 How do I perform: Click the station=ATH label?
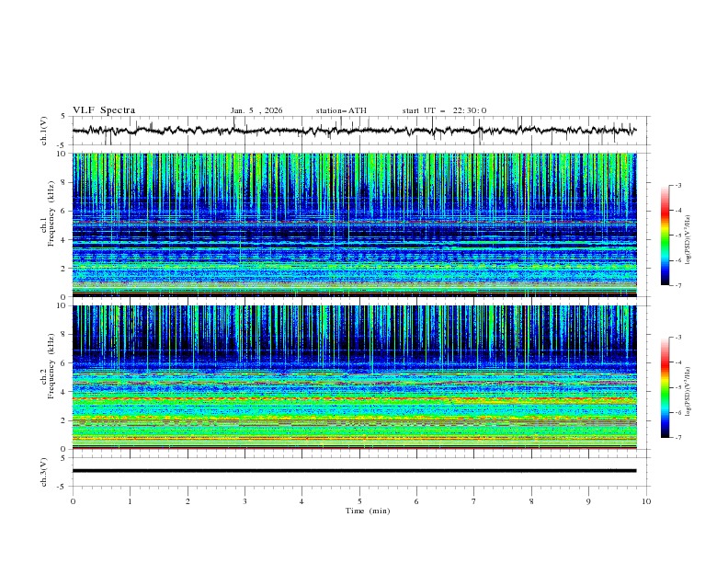(x=341, y=110)
